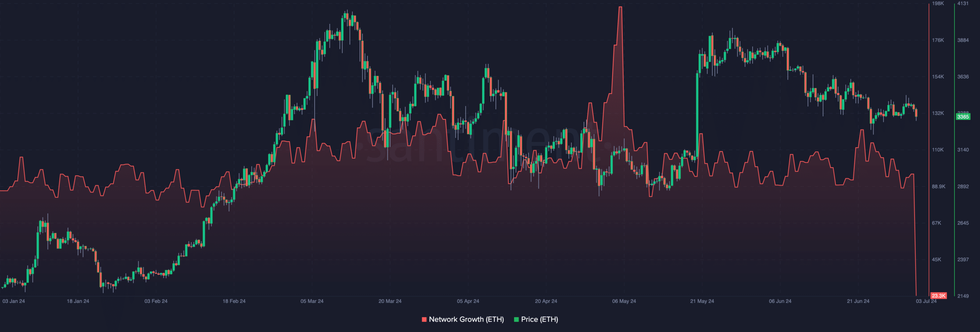Click the 198K network growth axis value
The image size is (980, 332).
click(938, 3)
